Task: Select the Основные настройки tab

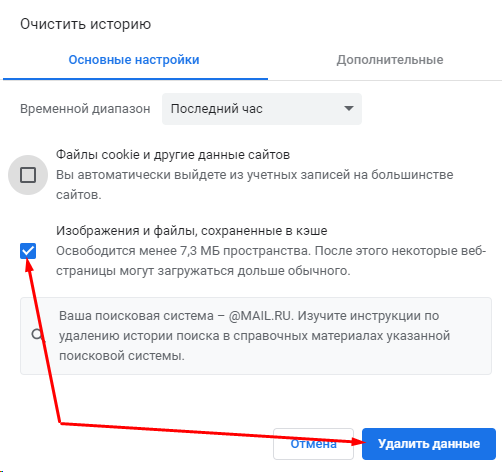Action: 134,60
